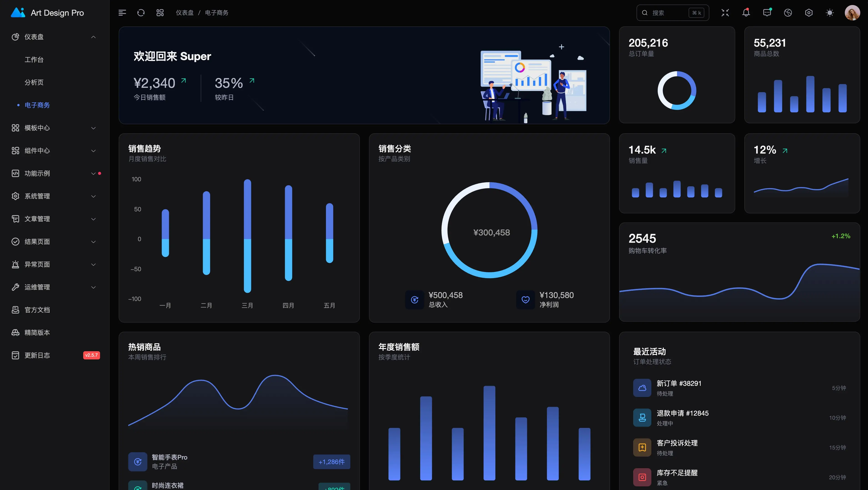Click the refresh page icon

point(141,13)
